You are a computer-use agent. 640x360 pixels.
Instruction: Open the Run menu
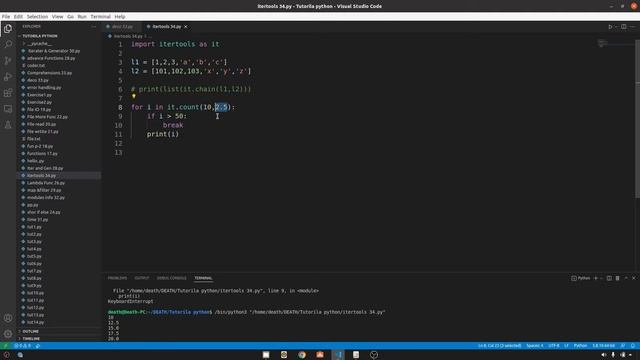(82, 17)
